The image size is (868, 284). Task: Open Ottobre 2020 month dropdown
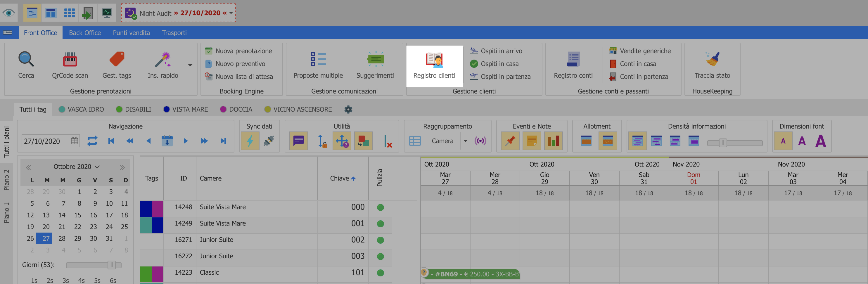[77, 167]
